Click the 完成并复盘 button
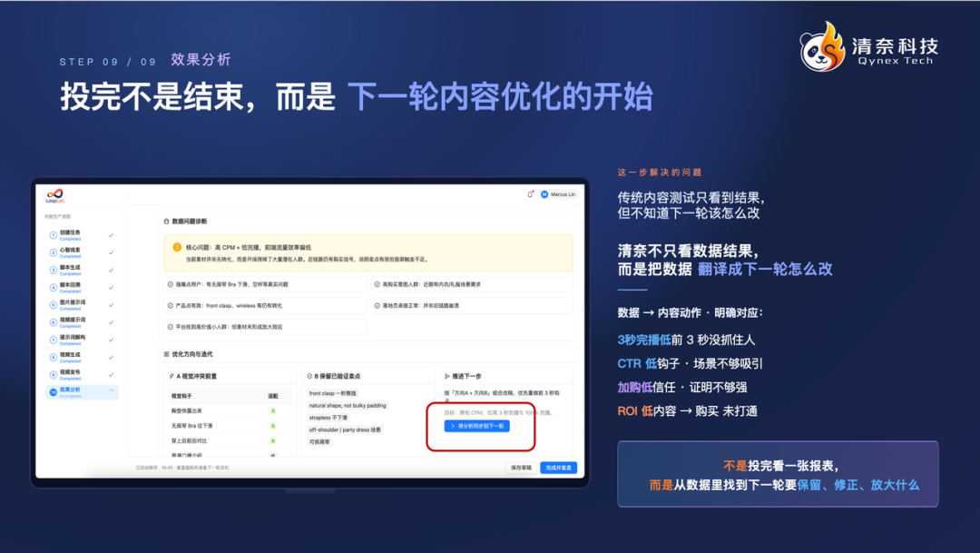This screenshot has width=980, height=553. click(x=558, y=468)
